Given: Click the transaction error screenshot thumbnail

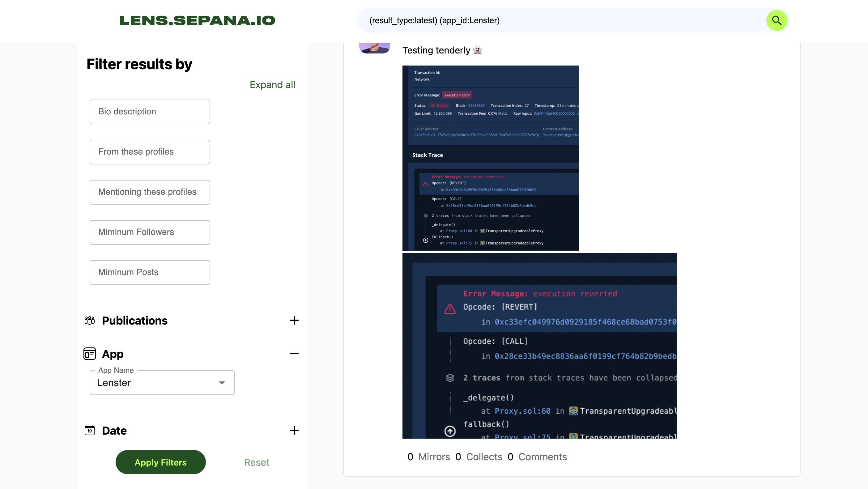Looking at the screenshot, I should pyautogui.click(x=490, y=157).
